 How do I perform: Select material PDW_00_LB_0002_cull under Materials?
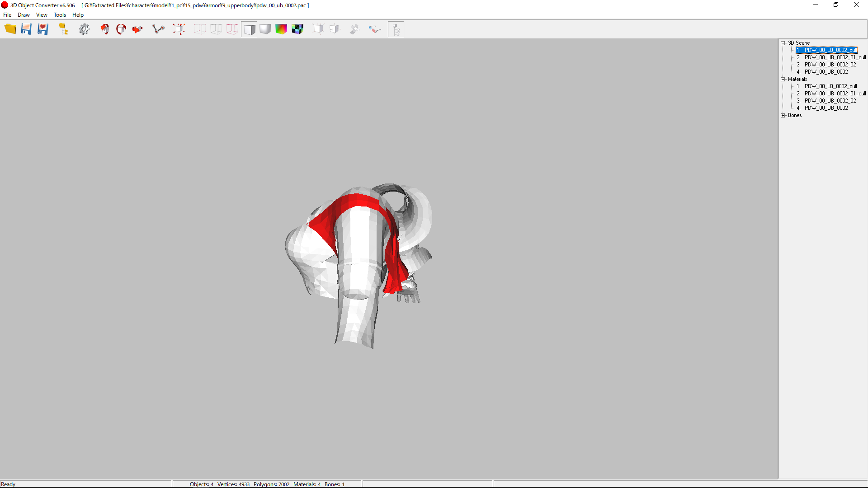pyautogui.click(x=830, y=86)
